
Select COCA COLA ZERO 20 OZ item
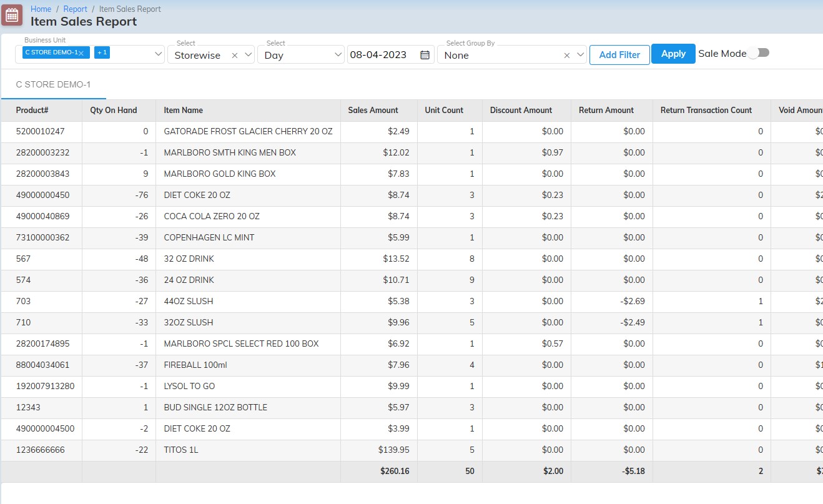(212, 217)
